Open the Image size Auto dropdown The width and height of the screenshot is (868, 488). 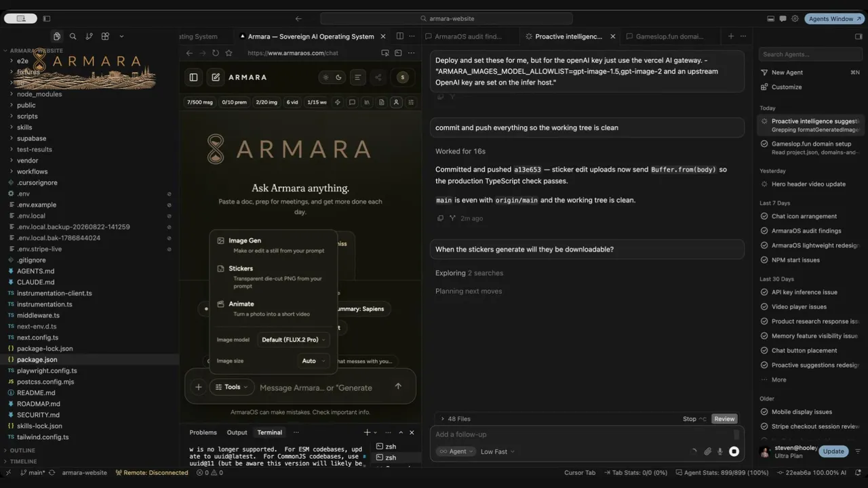coord(313,361)
